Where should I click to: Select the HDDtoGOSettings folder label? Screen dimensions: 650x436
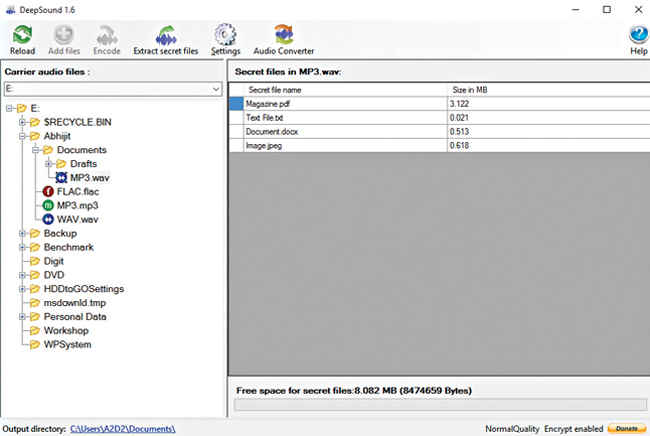(x=84, y=289)
